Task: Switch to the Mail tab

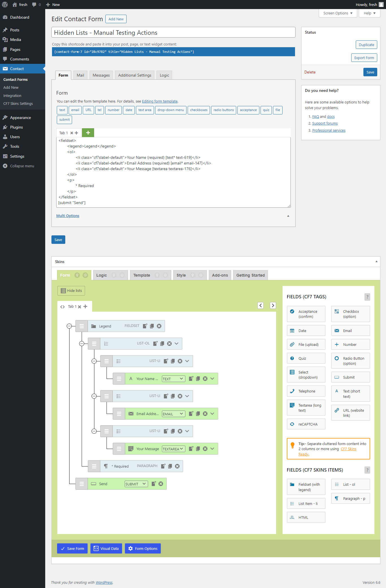Action: coord(80,75)
